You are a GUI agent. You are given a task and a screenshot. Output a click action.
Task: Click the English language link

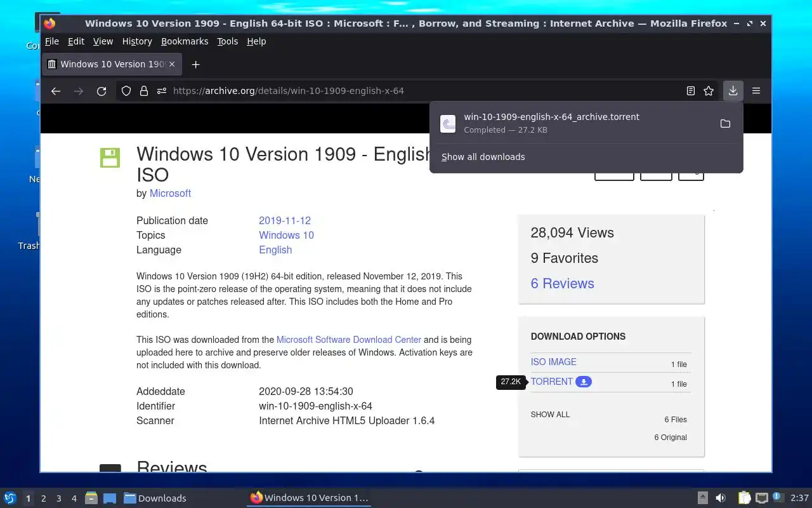click(x=275, y=250)
